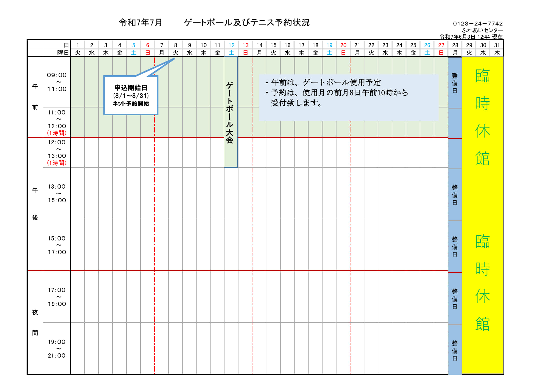Select date 8 Tuesday header cell

click(175, 45)
